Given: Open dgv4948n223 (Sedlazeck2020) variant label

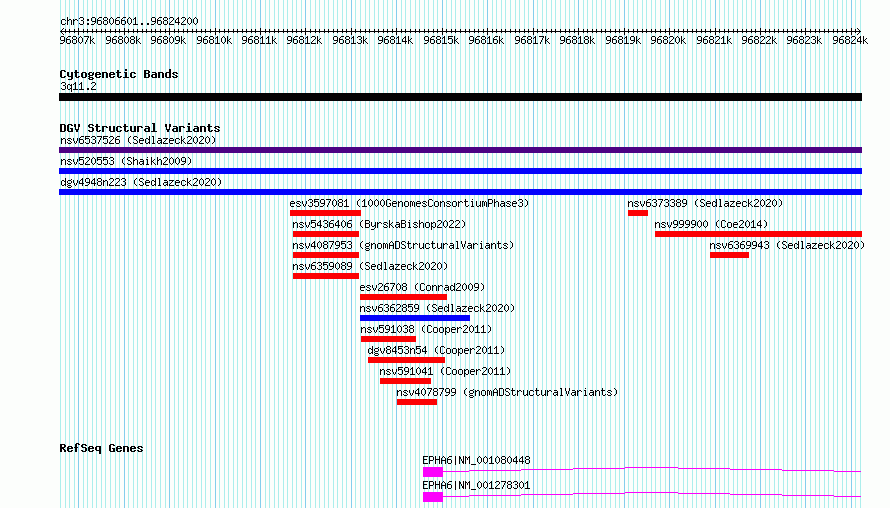Looking at the screenshot, I should (x=141, y=182).
